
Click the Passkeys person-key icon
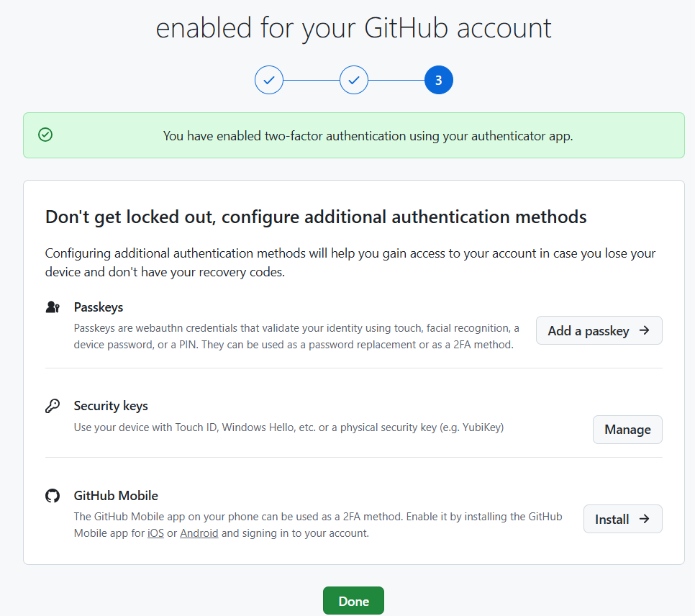(x=53, y=307)
